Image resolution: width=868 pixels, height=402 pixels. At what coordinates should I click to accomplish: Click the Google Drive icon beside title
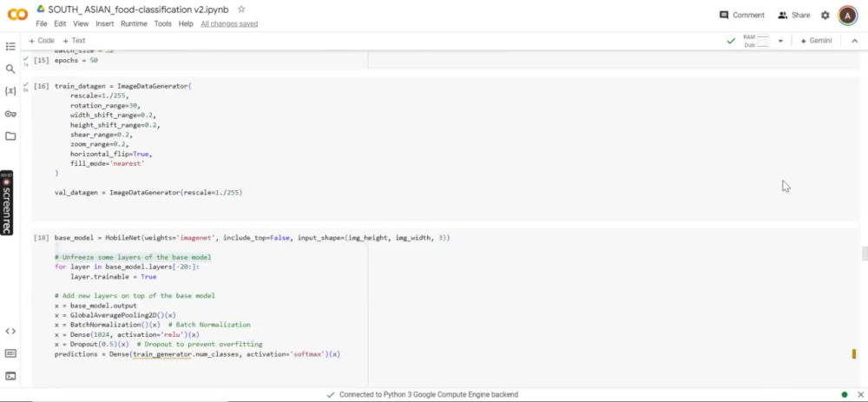41,10
